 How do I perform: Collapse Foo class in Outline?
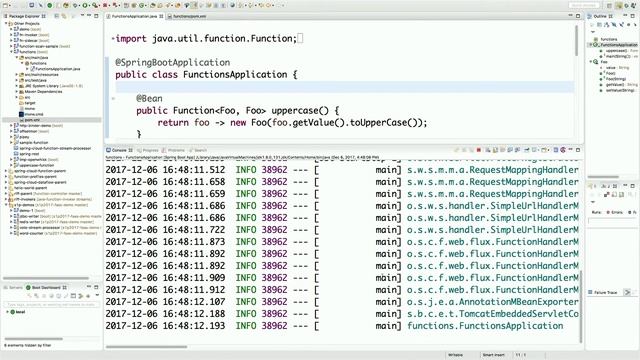591,62
